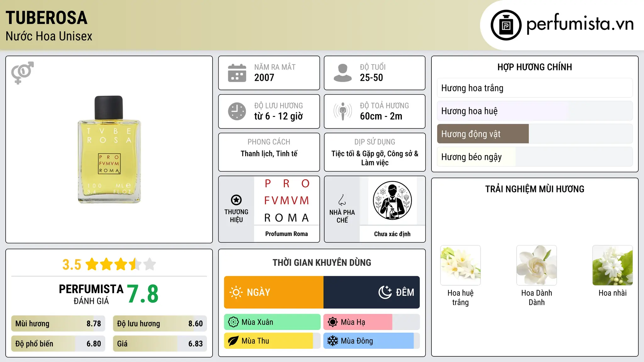Click the person icon beside Độ tuổi

point(343,73)
